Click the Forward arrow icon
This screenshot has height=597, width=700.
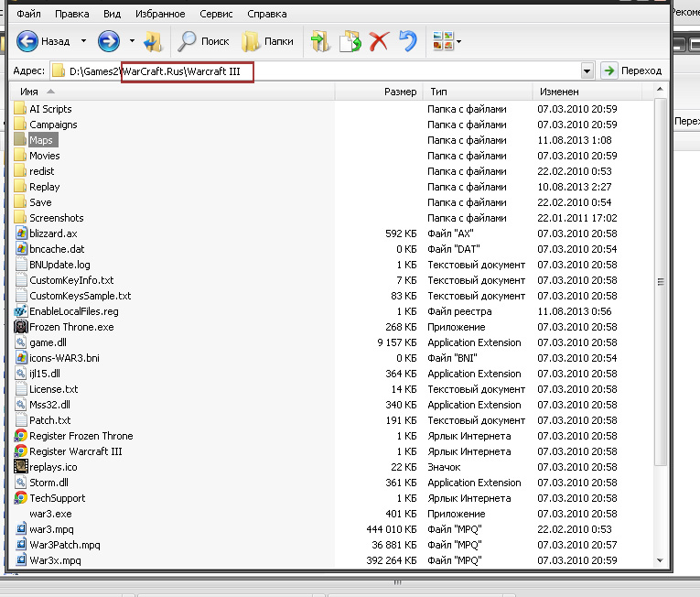coord(109,41)
